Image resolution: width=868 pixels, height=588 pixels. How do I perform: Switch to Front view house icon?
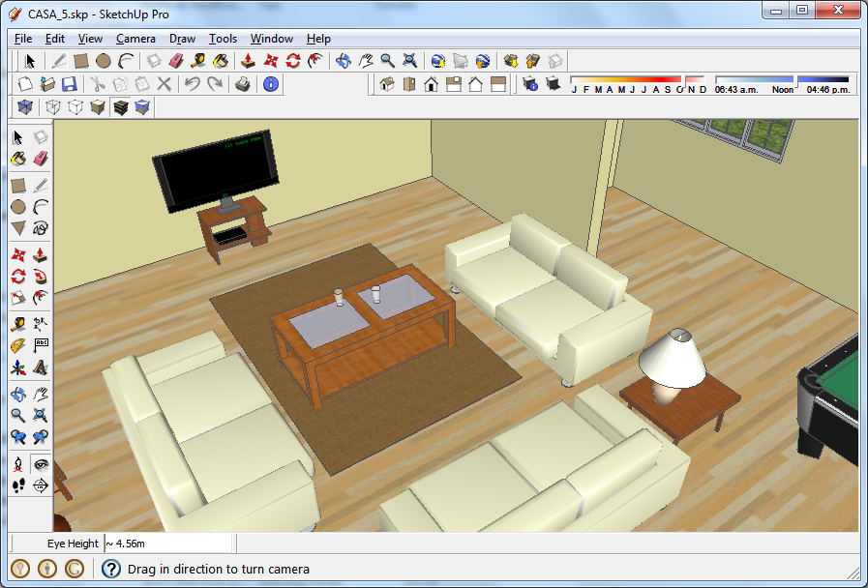[x=432, y=84]
